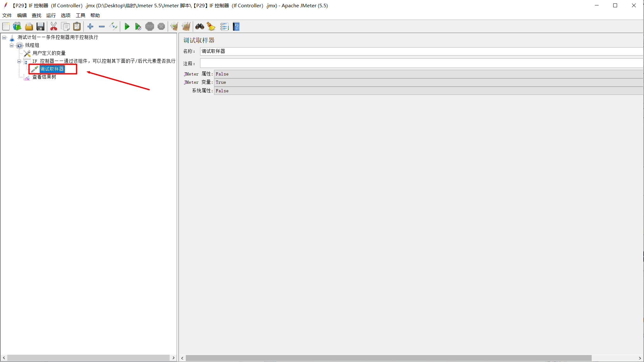Click the Save floppy disk icon
The image size is (644, 362).
coord(40,27)
